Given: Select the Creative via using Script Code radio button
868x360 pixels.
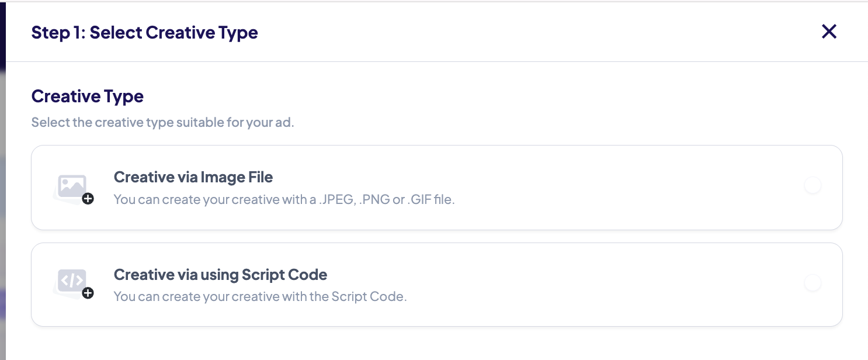Looking at the screenshot, I should [x=813, y=283].
